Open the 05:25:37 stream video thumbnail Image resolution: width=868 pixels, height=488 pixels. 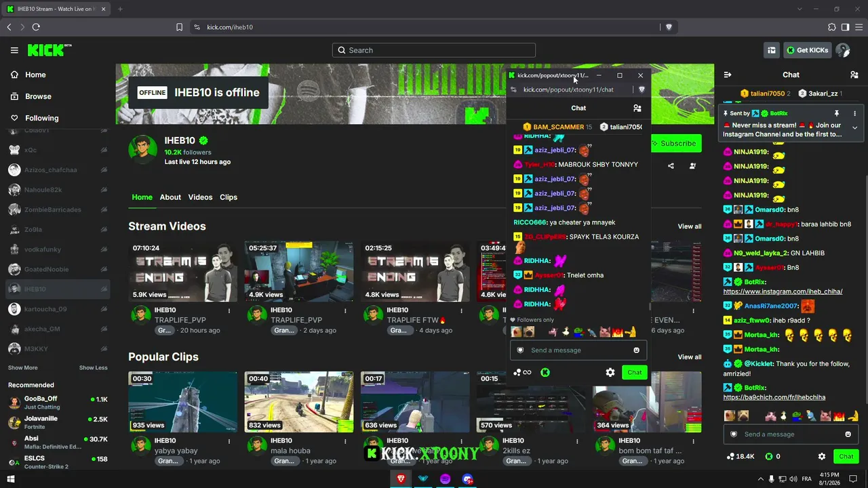pyautogui.click(x=299, y=271)
